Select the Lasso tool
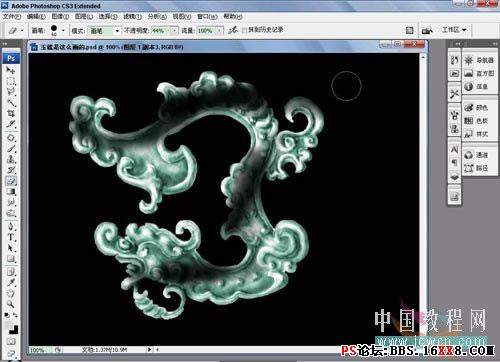The width and height of the screenshot is (500, 362). (x=11, y=91)
